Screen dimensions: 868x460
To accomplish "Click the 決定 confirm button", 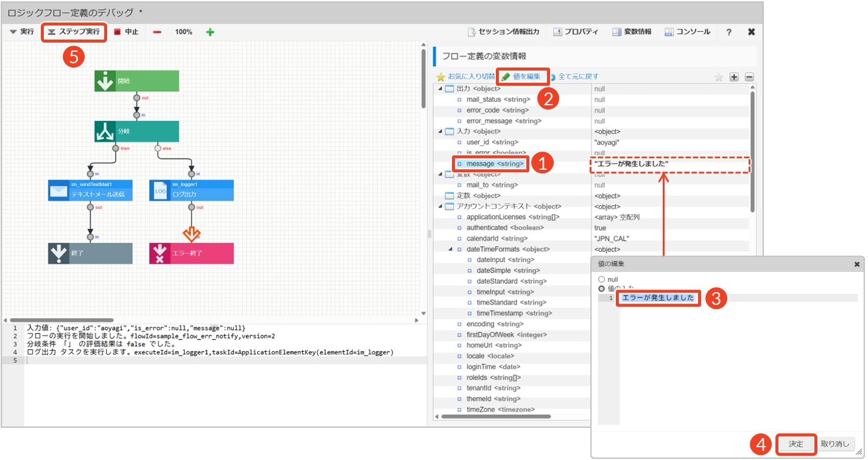I will [x=796, y=444].
